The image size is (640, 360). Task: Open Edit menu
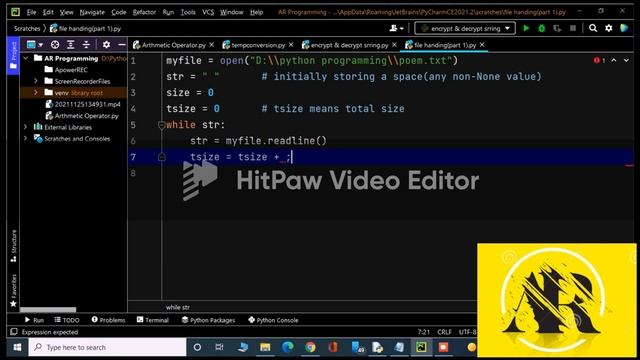[x=48, y=12]
